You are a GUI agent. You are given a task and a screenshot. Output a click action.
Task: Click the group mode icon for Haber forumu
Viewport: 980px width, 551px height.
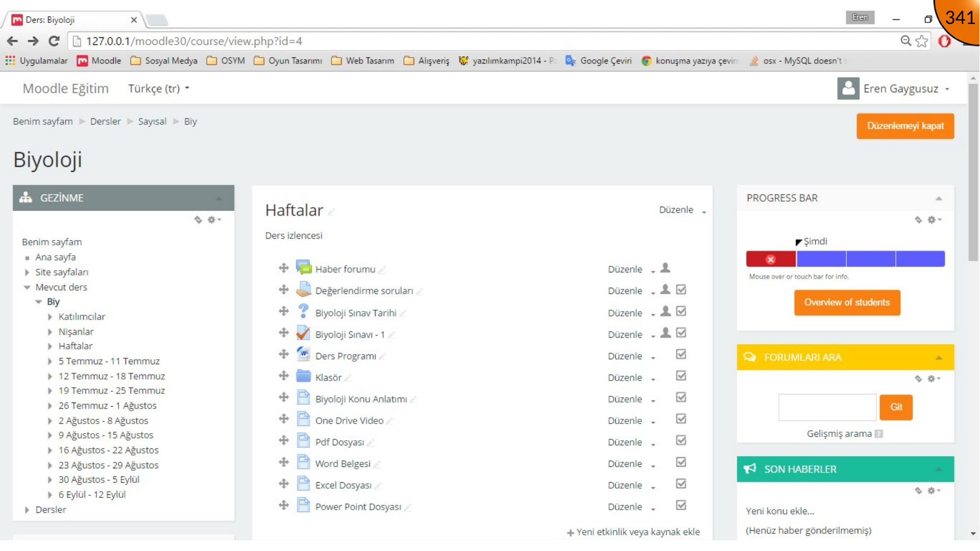(x=665, y=267)
